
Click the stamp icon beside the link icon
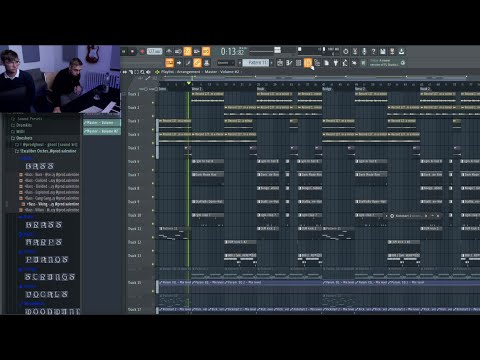pyautogui.click(x=207, y=63)
